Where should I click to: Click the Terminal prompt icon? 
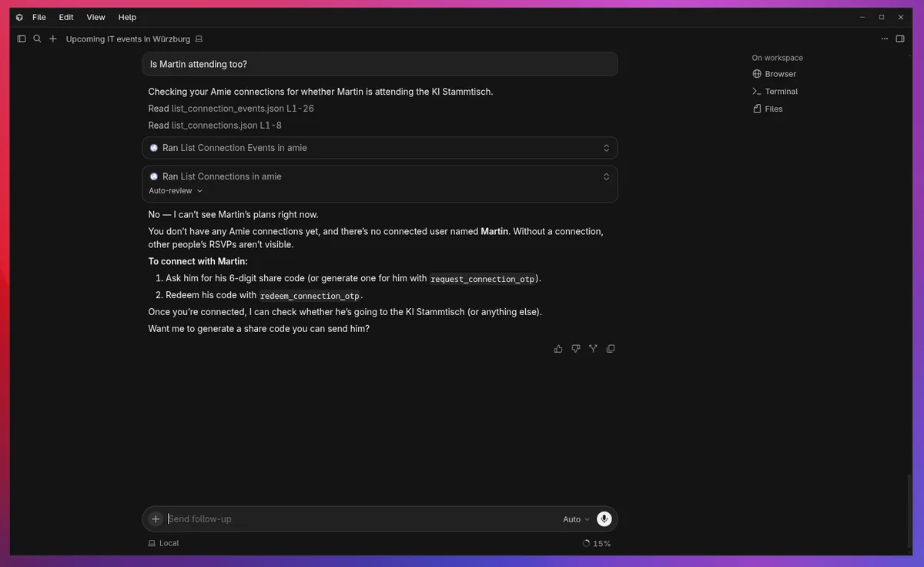click(x=757, y=91)
